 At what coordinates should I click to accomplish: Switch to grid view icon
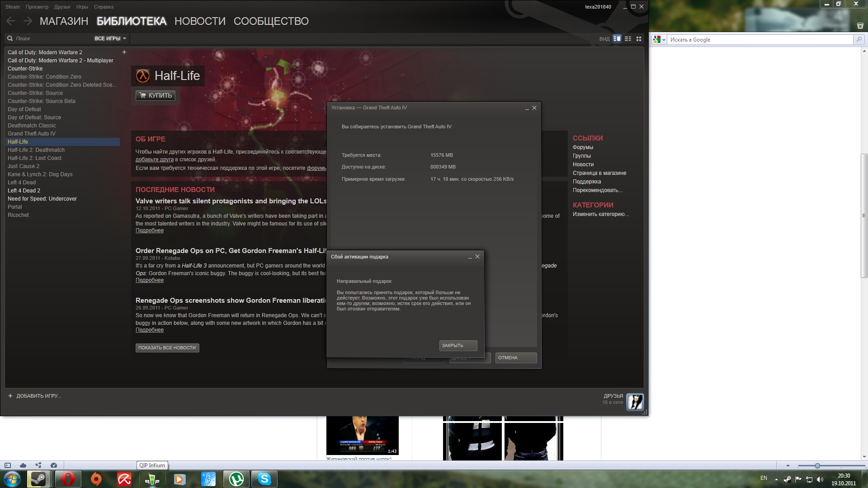(x=639, y=39)
